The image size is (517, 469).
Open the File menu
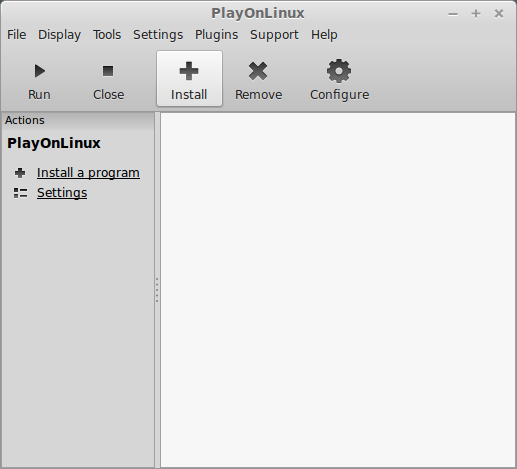[16, 35]
